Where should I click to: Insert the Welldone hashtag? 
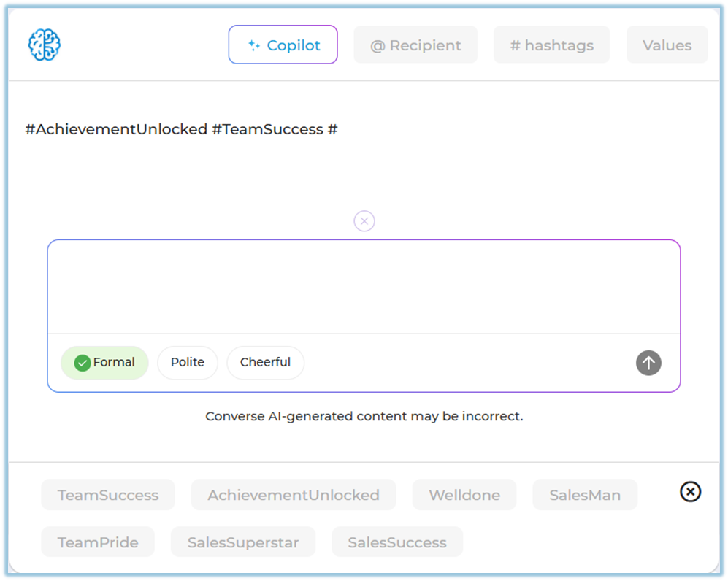464,495
